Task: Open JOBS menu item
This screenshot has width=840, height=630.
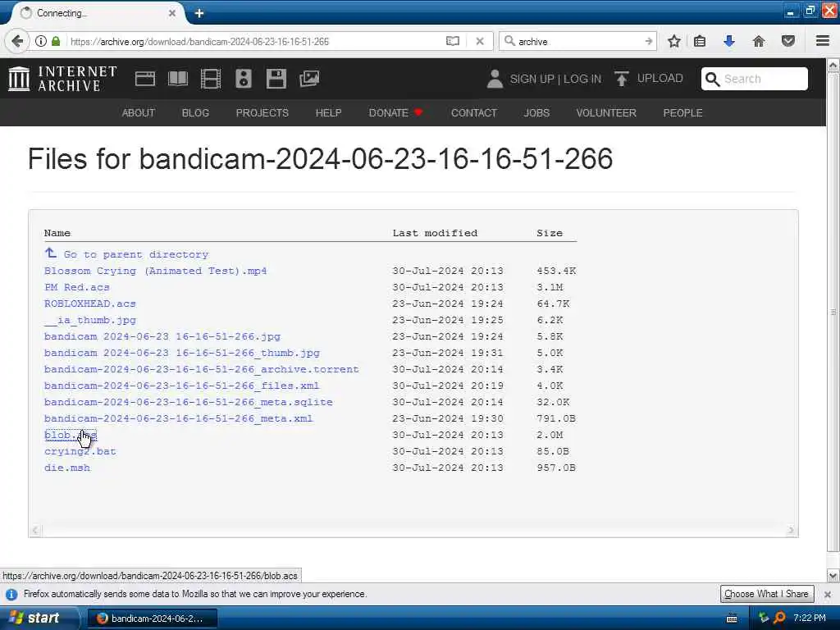Action: (536, 113)
